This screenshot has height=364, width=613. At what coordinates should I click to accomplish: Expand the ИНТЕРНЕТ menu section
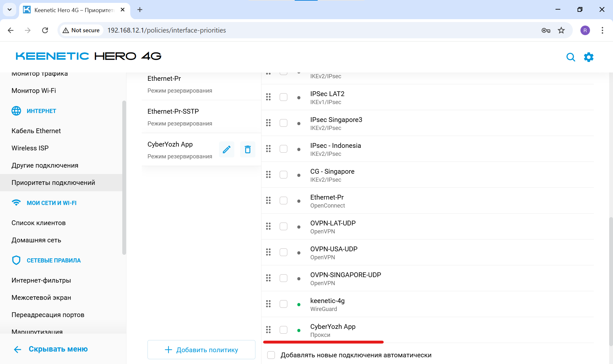tap(41, 111)
